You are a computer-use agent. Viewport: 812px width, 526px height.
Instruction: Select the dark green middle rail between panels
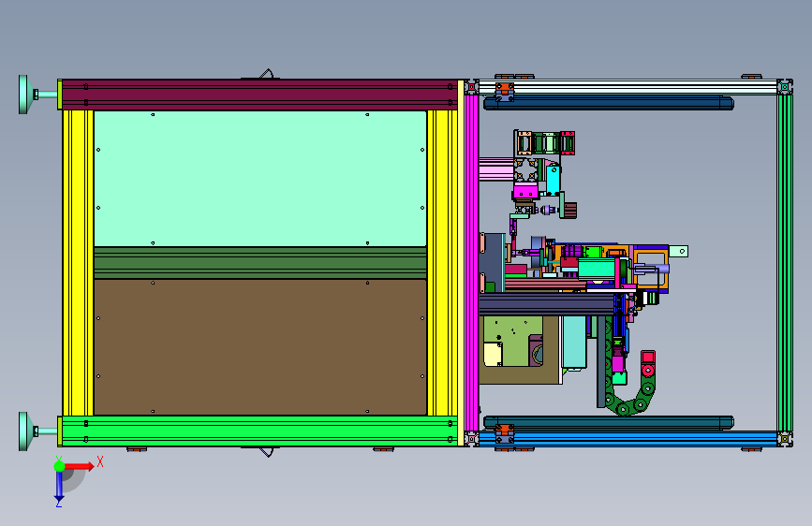click(x=260, y=263)
